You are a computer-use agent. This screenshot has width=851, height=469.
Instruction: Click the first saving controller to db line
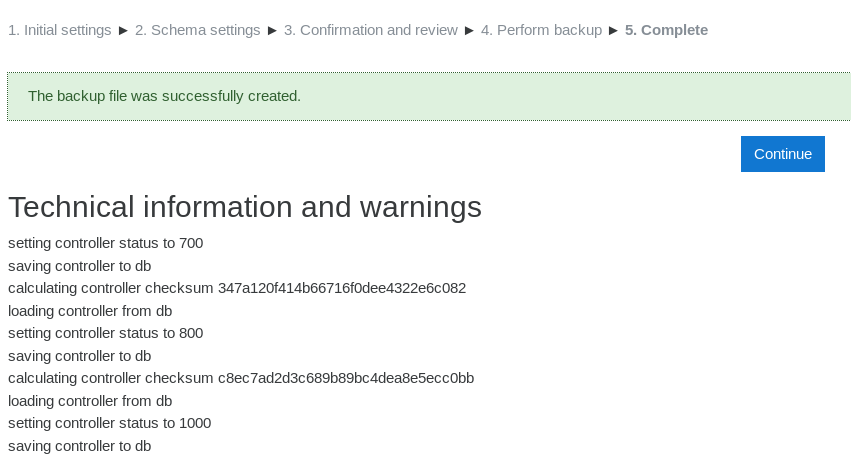coord(80,267)
